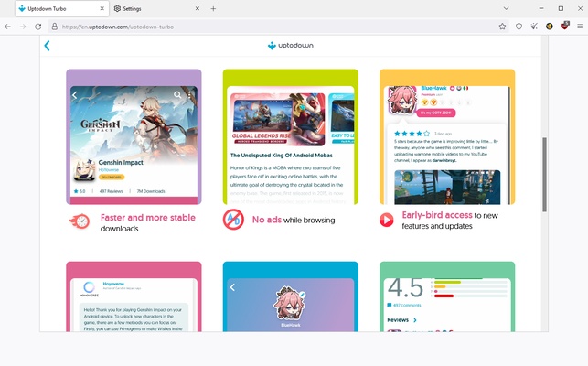Click the three-dot menu in Genshin card

coord(189,94)
